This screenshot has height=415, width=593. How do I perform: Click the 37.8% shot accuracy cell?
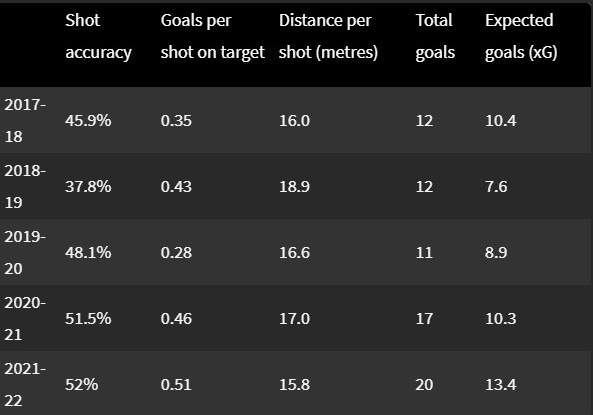coord(88,187)
